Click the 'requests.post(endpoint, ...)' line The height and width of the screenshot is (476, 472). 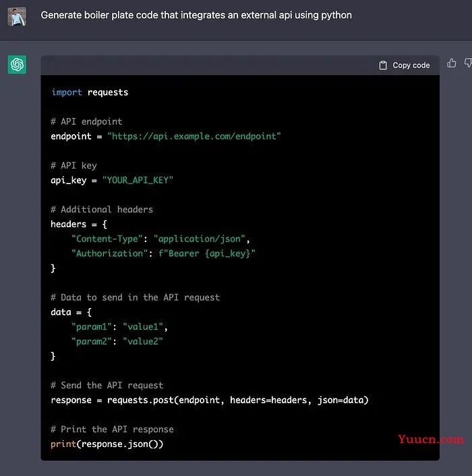(210, 400)
